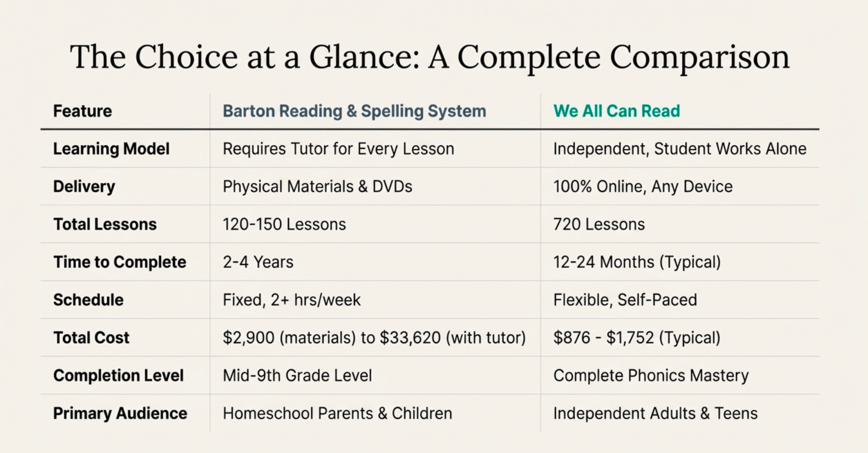868x453 pixels.
Task: Click the '100% Online, Any Device' cell
Action: click(x=643, y=187)
